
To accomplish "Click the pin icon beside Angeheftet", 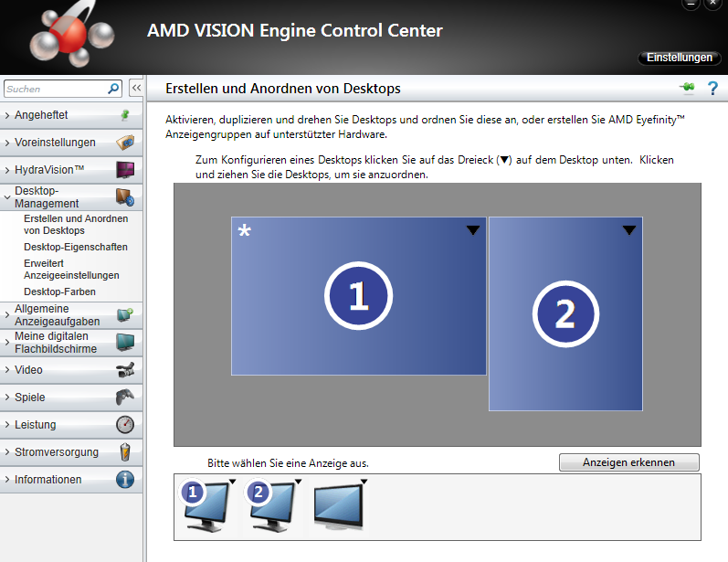I will (x=125, y=115).
